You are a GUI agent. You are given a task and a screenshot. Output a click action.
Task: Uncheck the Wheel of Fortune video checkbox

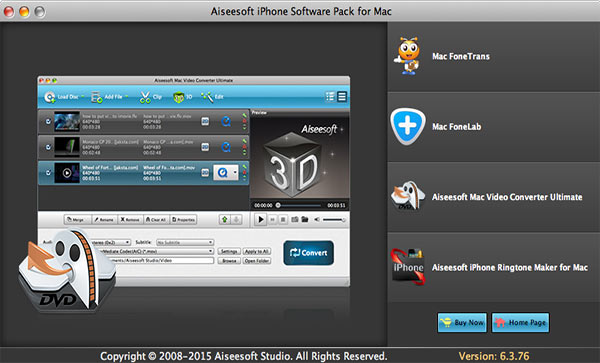click(x=49, y=173)
